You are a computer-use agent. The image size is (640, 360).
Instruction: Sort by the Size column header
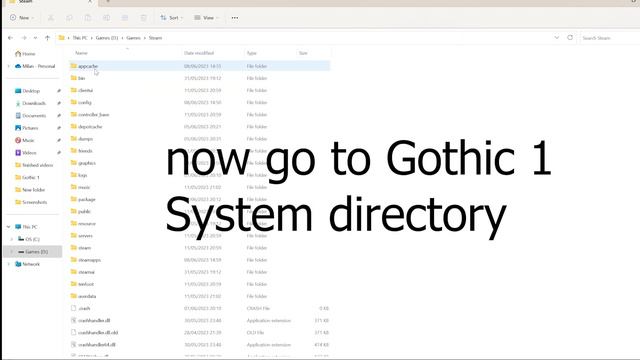click(x=303, y=53)
